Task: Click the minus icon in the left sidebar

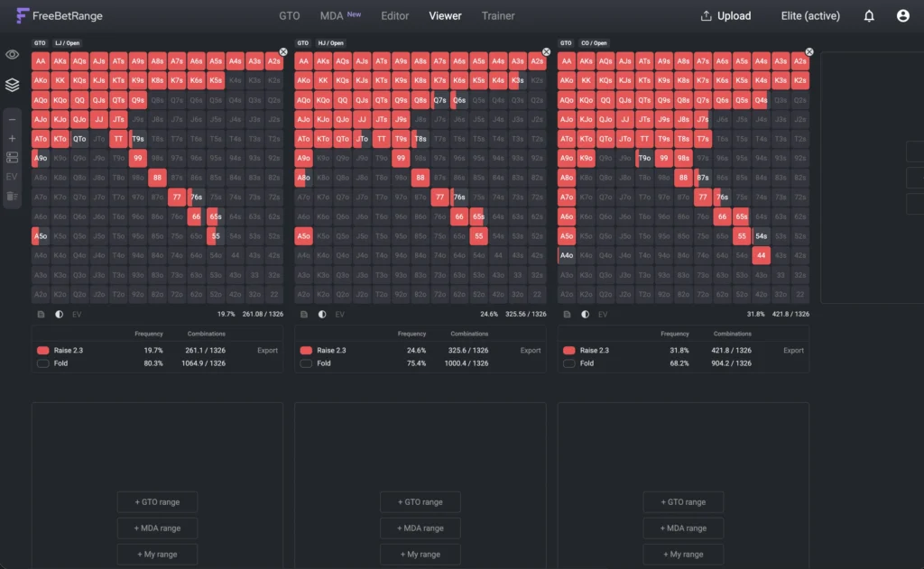Action: 12,120
